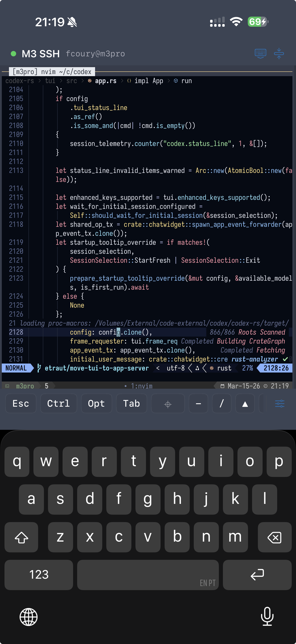The image size is (296, 644).
Task: Click line number 2128 in the gutter
Action: pos(16,332)
